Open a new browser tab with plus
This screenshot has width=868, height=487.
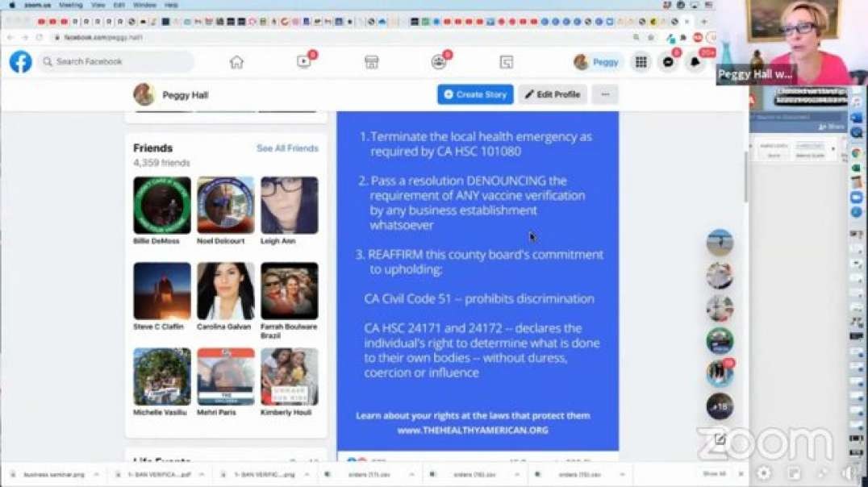point(703,22)
